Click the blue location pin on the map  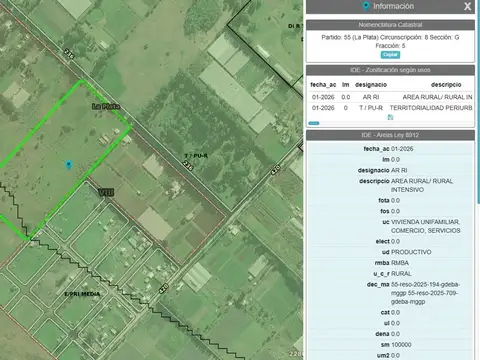tap(69, 165)
